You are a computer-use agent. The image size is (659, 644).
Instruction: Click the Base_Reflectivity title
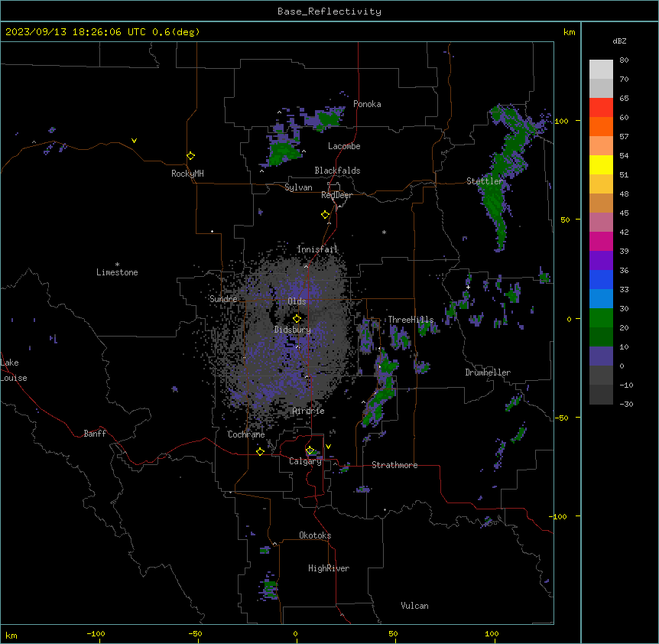pos(329,11)
